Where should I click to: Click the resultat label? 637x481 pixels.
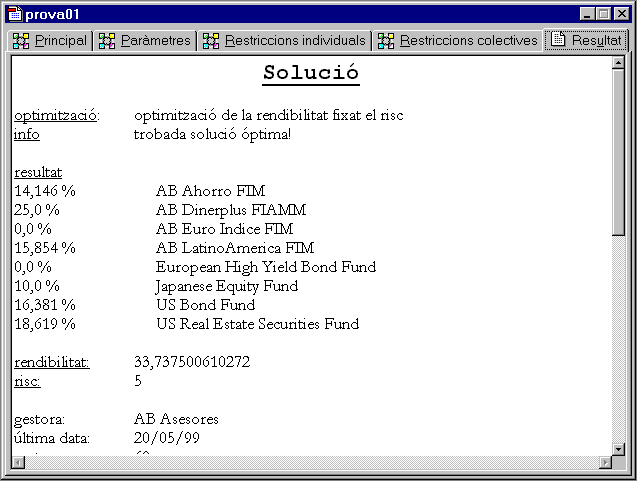point(38,173)
